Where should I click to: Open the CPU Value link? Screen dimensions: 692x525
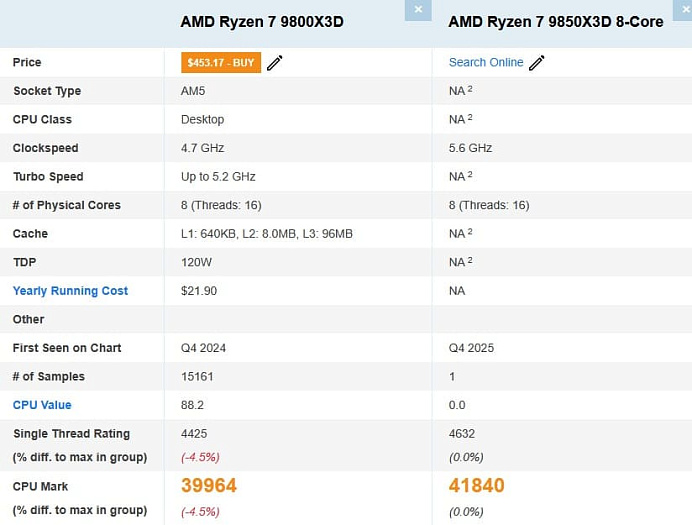(x=42, y=405)
